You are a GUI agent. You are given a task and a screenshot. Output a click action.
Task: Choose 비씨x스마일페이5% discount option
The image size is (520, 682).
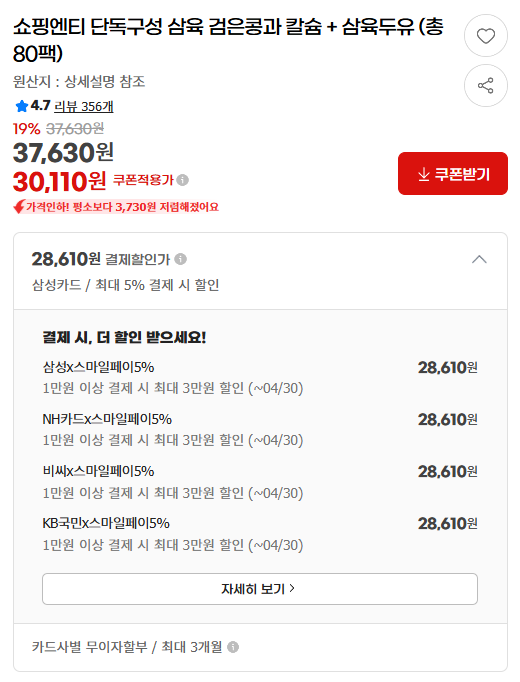(x=260, y=481)
